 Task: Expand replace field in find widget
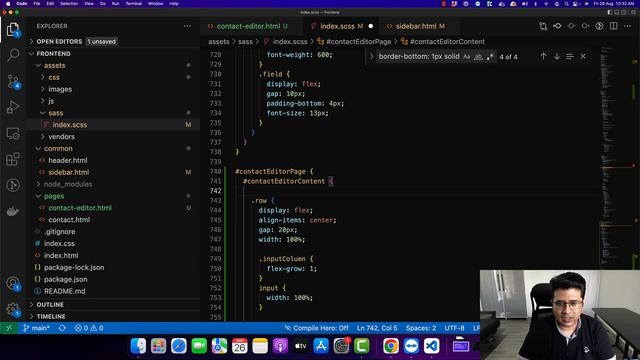tap(371, 57)
